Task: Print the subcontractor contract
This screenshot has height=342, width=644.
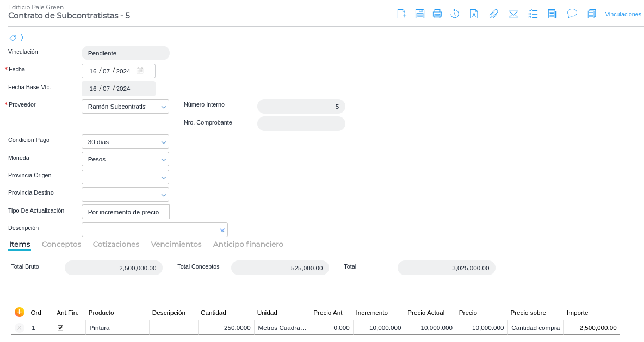Action: coord(437,14)
